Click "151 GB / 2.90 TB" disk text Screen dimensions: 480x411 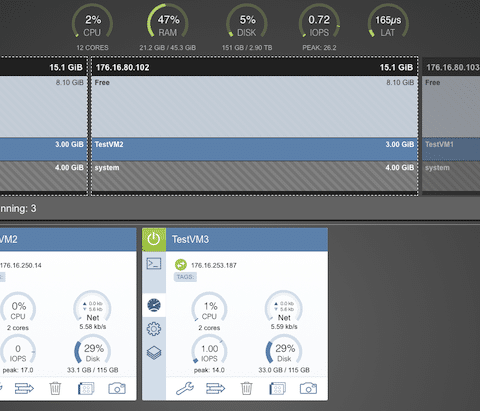(x=247, y=47)
